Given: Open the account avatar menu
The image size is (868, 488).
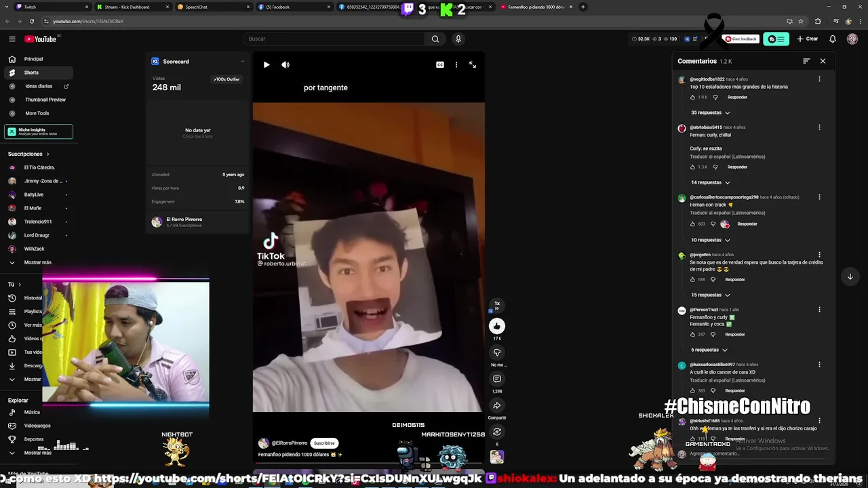Looking at the screenshot, I should pyautogui.click(x=852, y=39).
